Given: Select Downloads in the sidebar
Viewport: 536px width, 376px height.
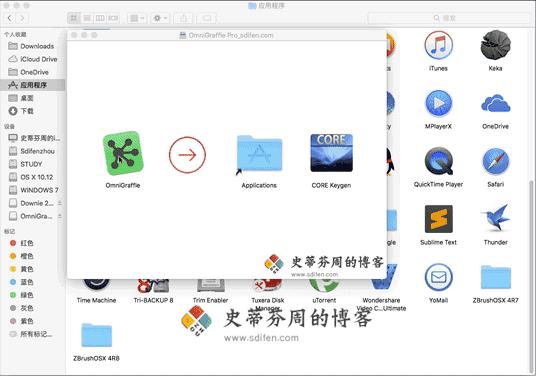Looking at the screenshot, I should click(x=32, y=46).
